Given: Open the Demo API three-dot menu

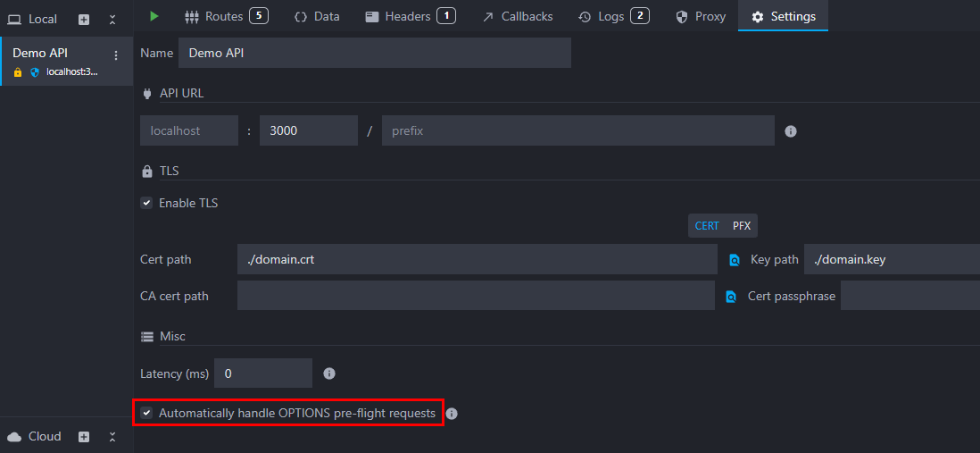Looking at the screenshot, I should [x=115, y=55].
